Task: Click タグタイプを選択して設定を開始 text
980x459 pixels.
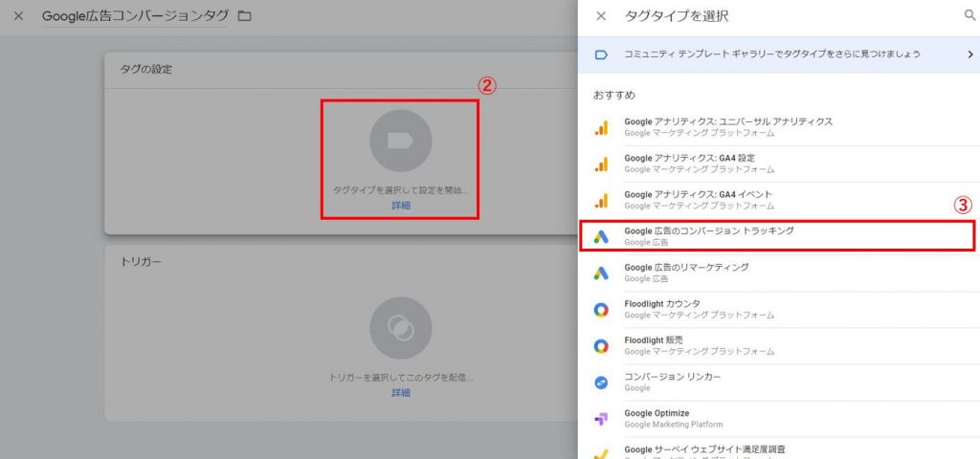Action: (401, 190)
